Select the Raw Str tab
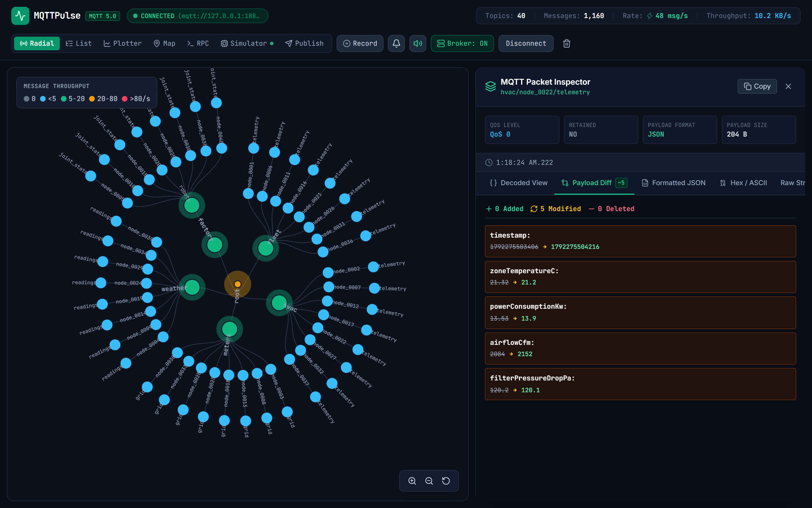The width and height of the screenshot is (812, 508). click(x=792, y=183)
